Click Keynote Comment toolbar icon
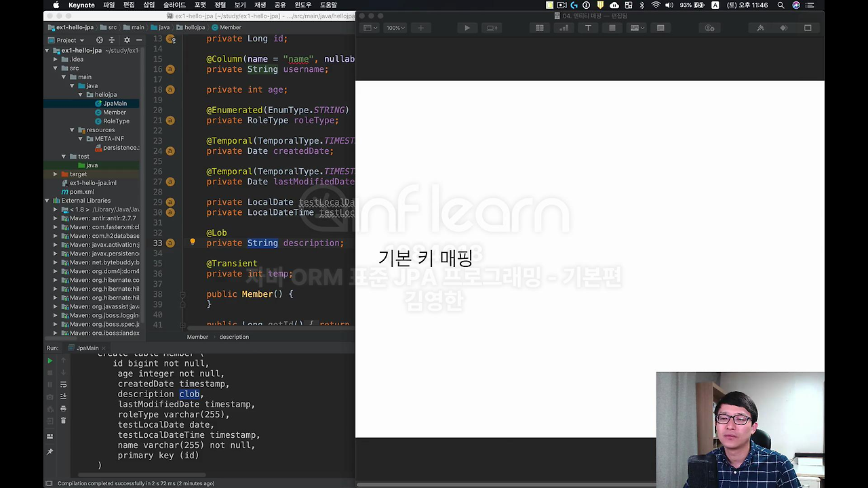The height and width of the screenshot is (488, 868). [x=660, y=28]
